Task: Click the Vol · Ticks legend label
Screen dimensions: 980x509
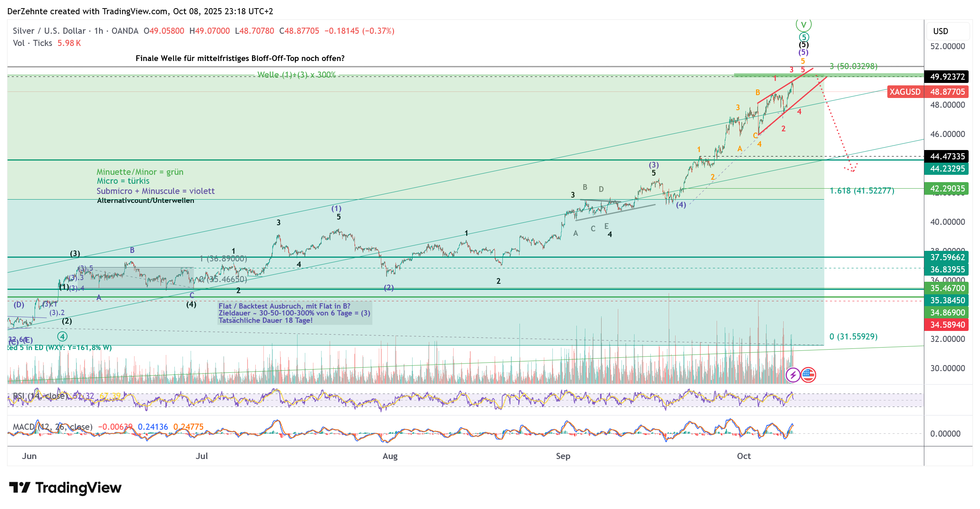Action: pos(33,43)
